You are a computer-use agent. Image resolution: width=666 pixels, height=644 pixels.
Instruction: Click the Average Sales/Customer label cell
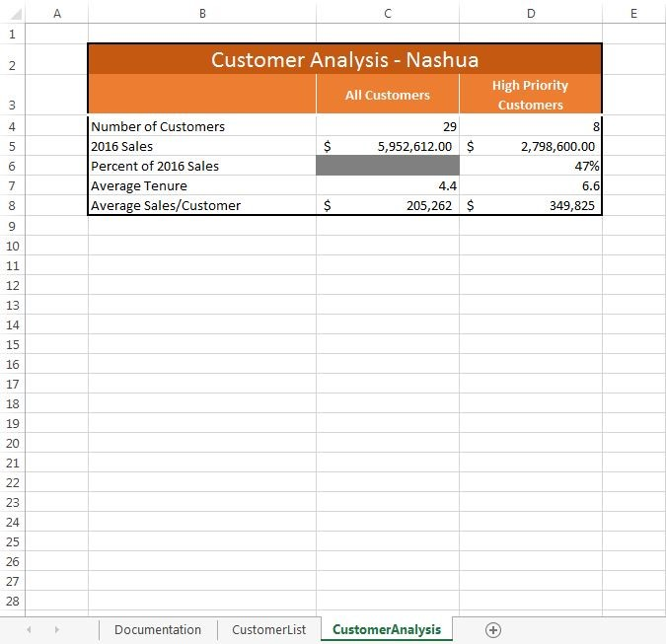point(202,205)
